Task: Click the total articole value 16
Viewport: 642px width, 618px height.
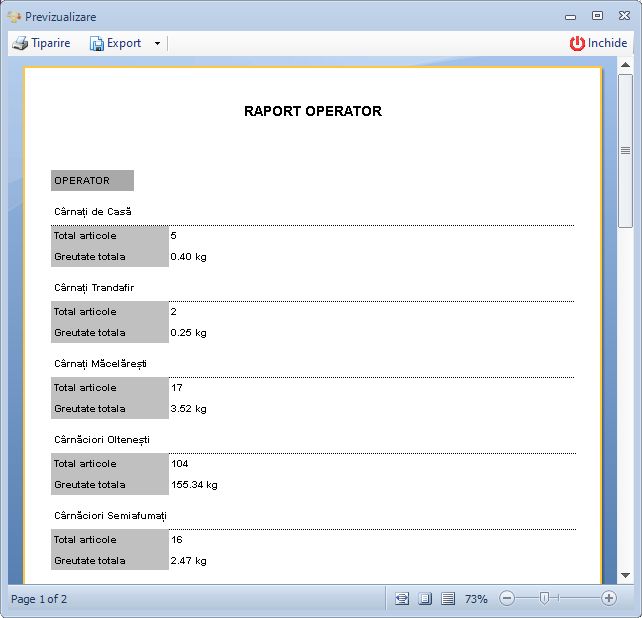Action: 177,539
